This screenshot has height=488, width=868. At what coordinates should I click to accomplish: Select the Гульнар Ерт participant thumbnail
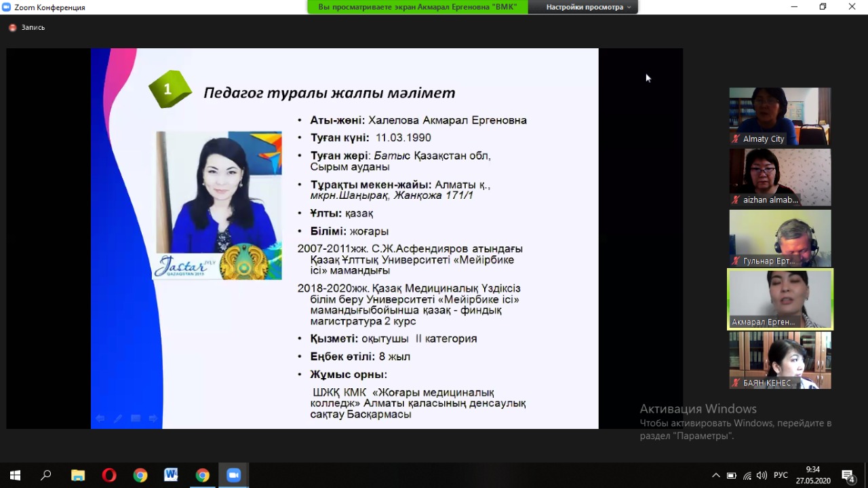tap(780, 238)
